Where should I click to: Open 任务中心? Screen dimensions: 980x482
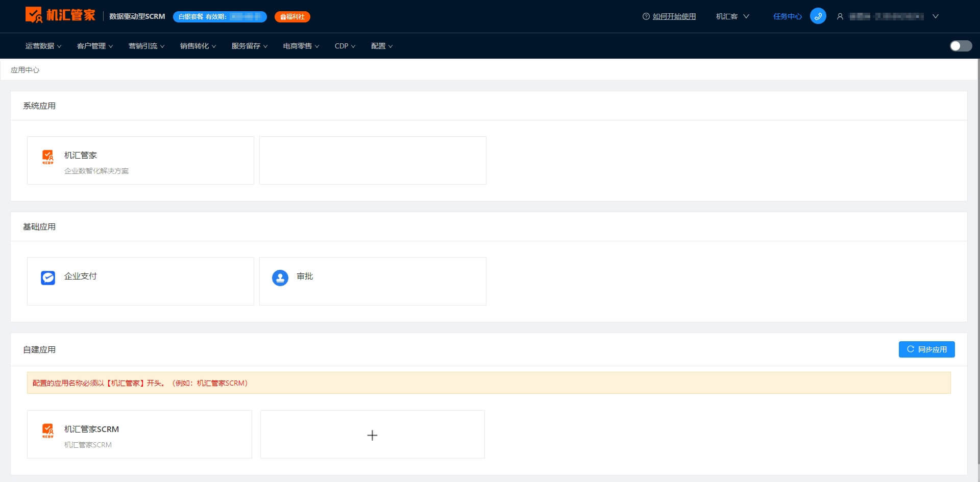787,16
